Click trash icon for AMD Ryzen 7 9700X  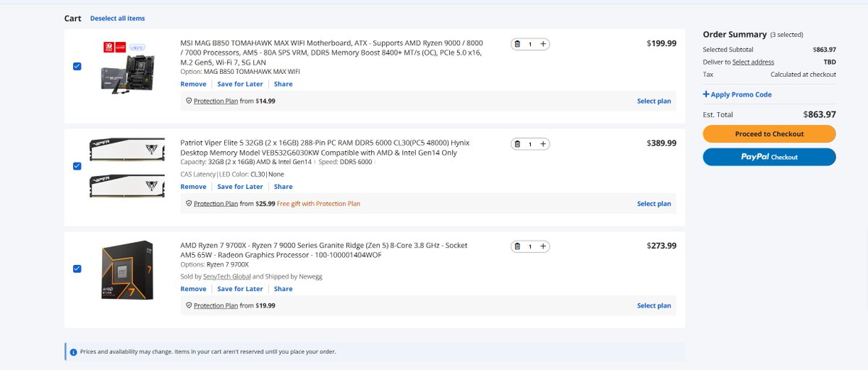coord(517,246)
